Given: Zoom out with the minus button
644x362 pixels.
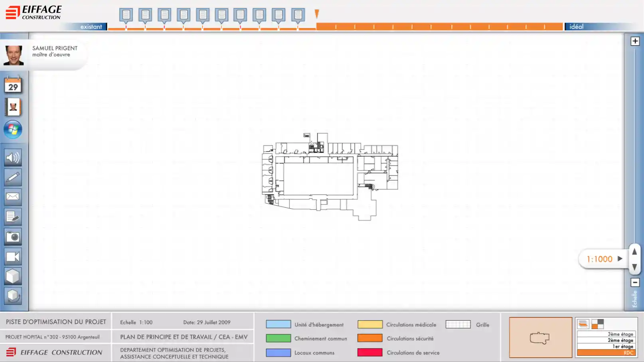Looking at the screenshot, I should click(x=635, y=282).
